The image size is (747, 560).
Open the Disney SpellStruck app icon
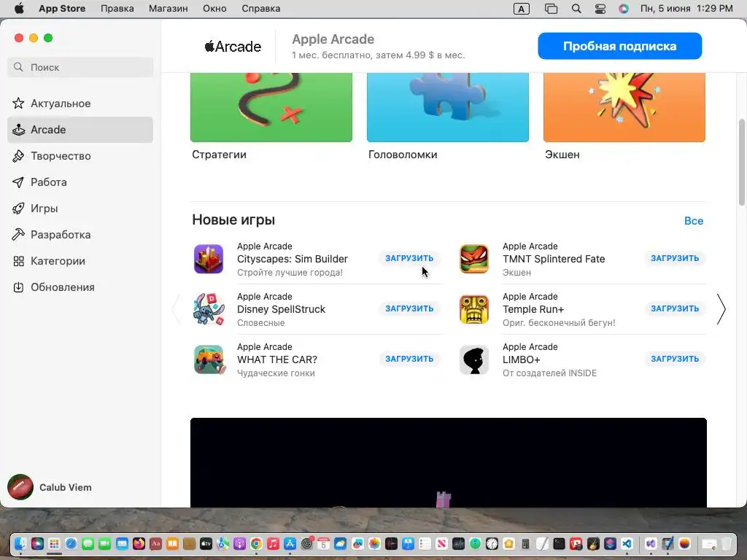(209, 309)
